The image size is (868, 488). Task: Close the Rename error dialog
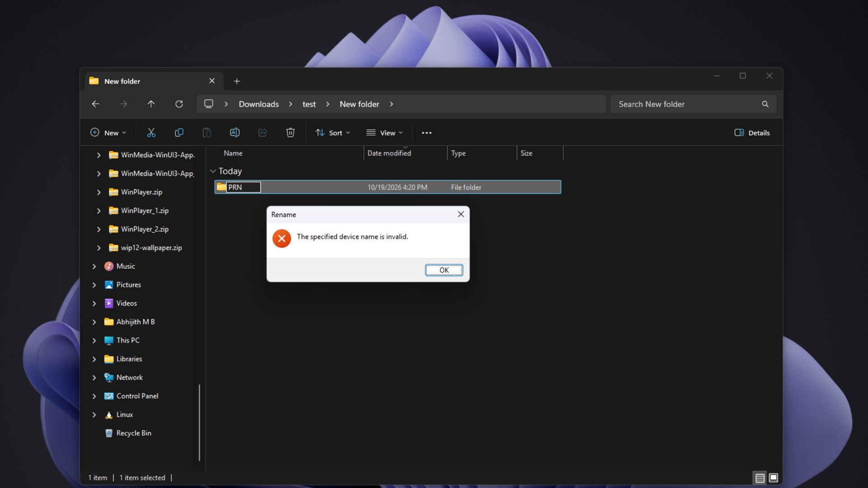(x=461, y=214)
